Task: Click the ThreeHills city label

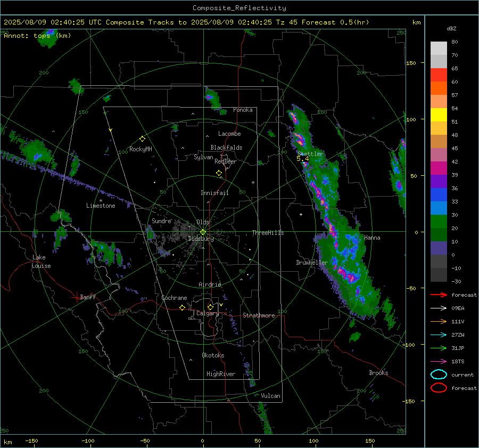Action: tap(268, 233)
